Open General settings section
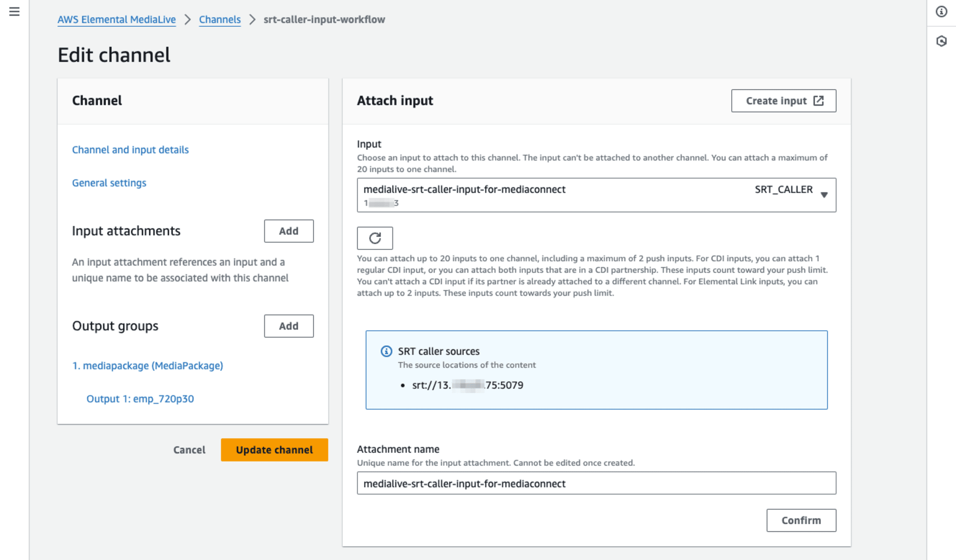Image resolution: width=956 pixels, height=560 pixels. coord(109,183)
